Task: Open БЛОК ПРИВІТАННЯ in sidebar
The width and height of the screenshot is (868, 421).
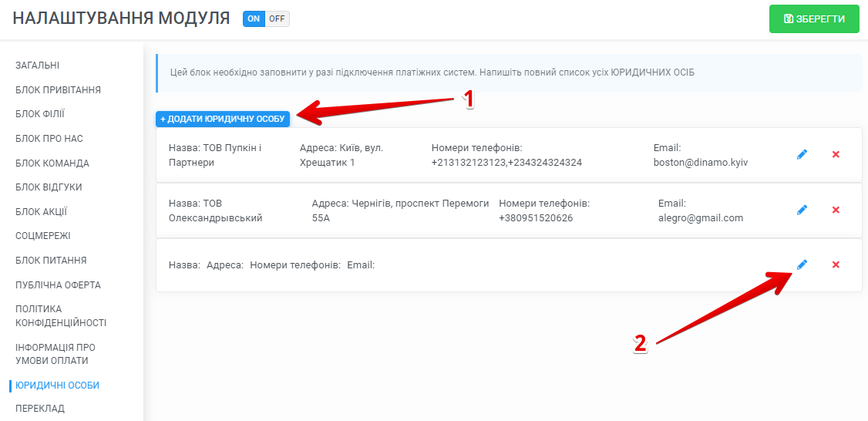Action: 58,89
